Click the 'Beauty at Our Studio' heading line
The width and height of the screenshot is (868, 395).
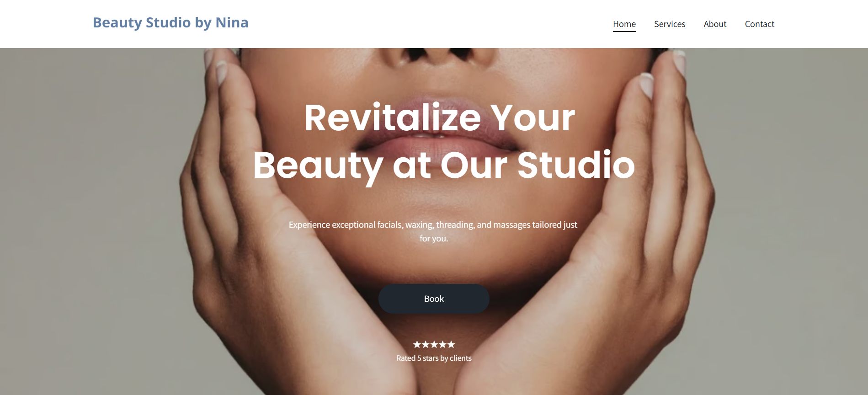pyautogui.click(x=444, y=165)
